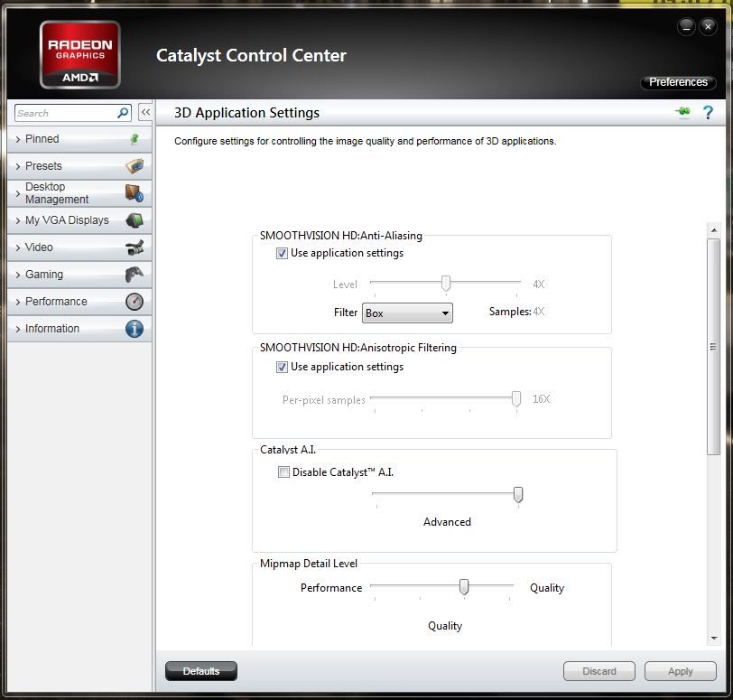Click the blue Information icon
The width and height of the screenshot is (733, 700).
(x=135, y=329)
